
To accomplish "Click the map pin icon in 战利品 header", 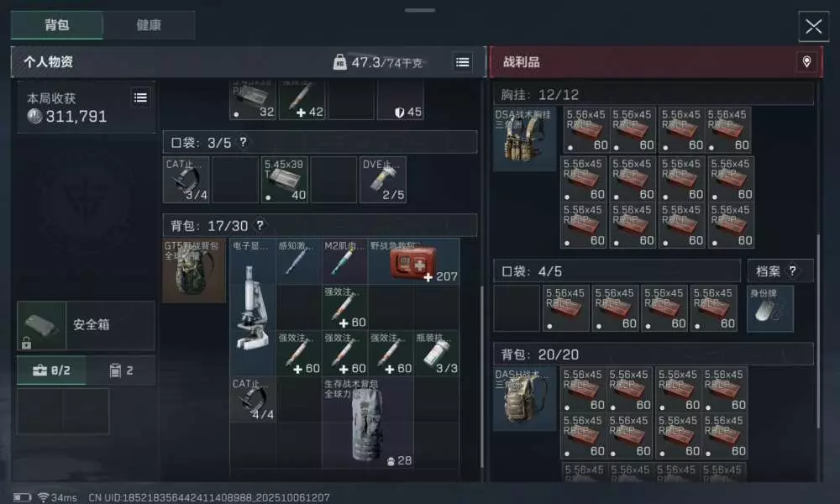I will point(806,61).
